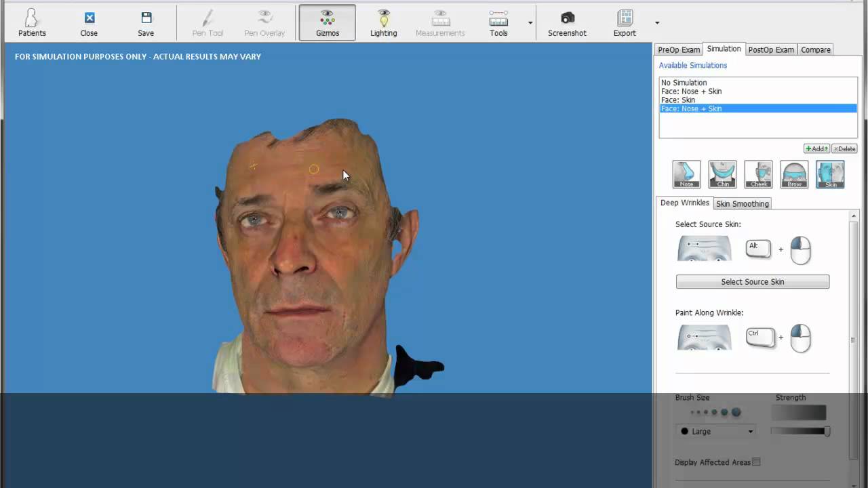Delete the selected simulation
This screenshot has width=868, height=488.
(844, 148)
